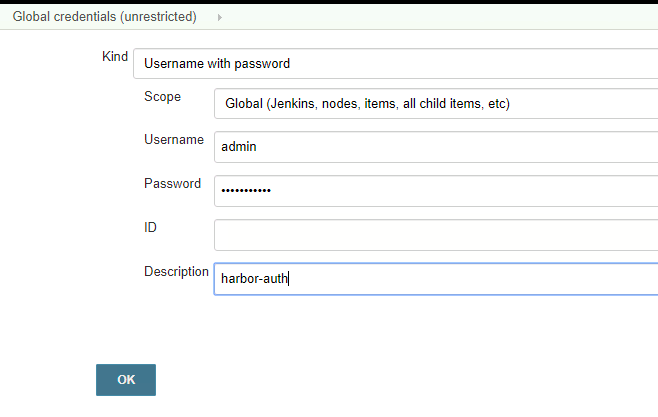Click the 'admin' text in Username
The height and width of the screenshot is (417, 658).
click(239, 147)
